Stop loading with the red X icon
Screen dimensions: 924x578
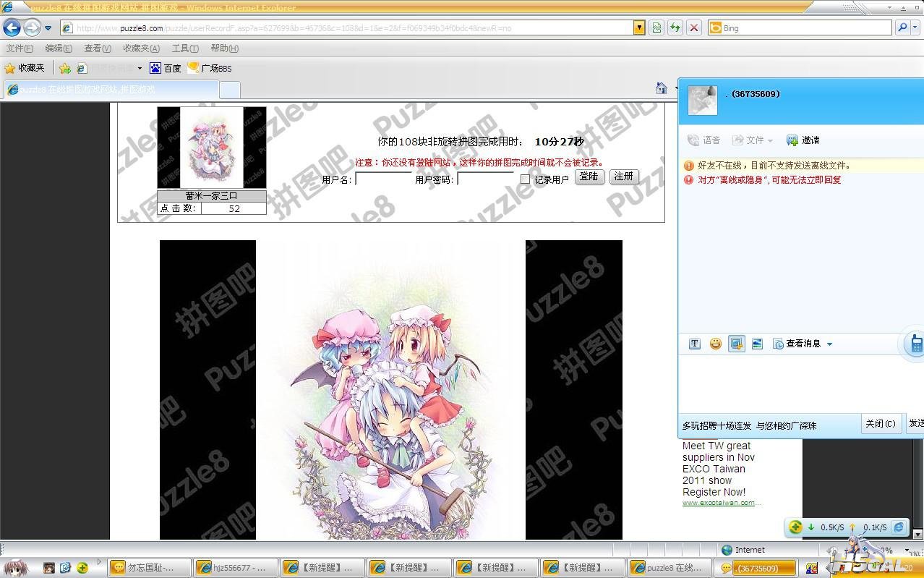694,28
